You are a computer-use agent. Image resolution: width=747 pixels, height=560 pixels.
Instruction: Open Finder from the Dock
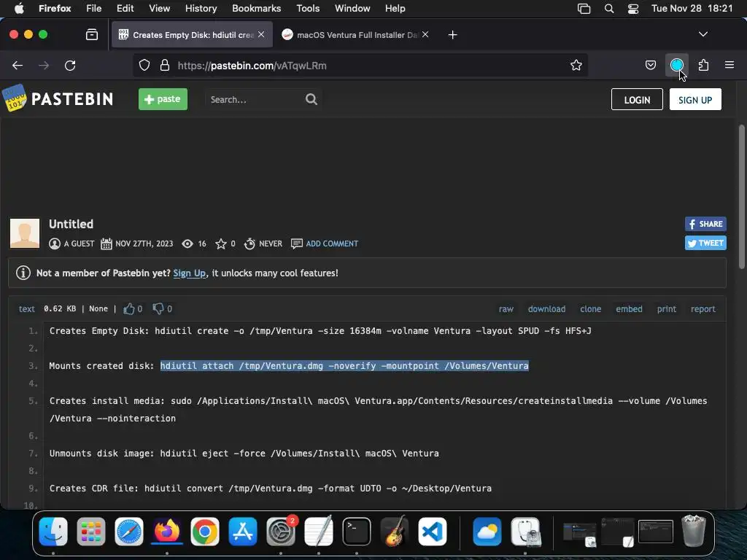(x=53, y=531)
